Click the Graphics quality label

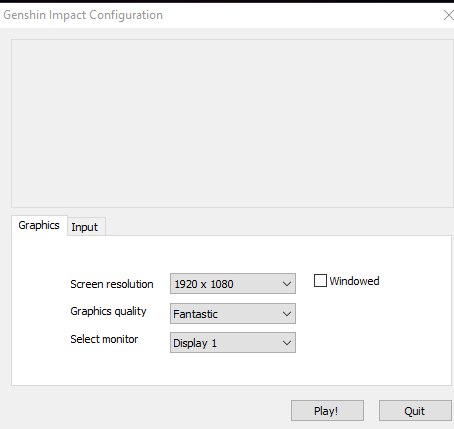(x=108, y=311)
